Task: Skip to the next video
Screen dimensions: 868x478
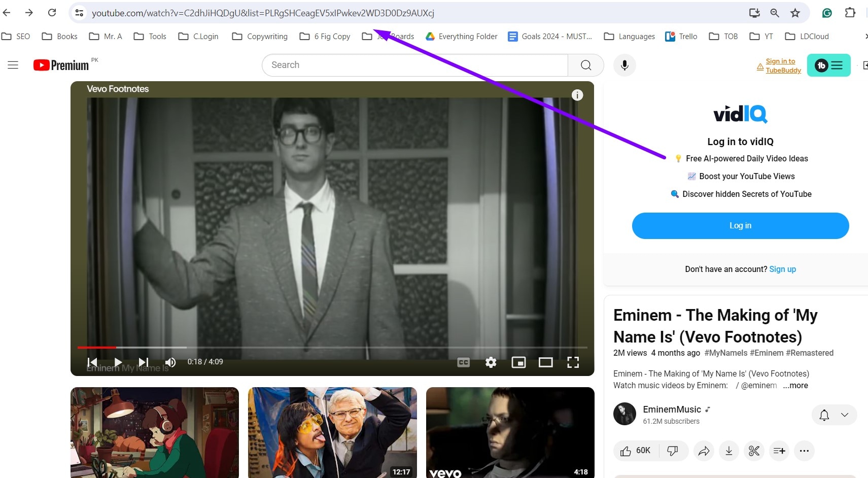Action: [144, 362]
